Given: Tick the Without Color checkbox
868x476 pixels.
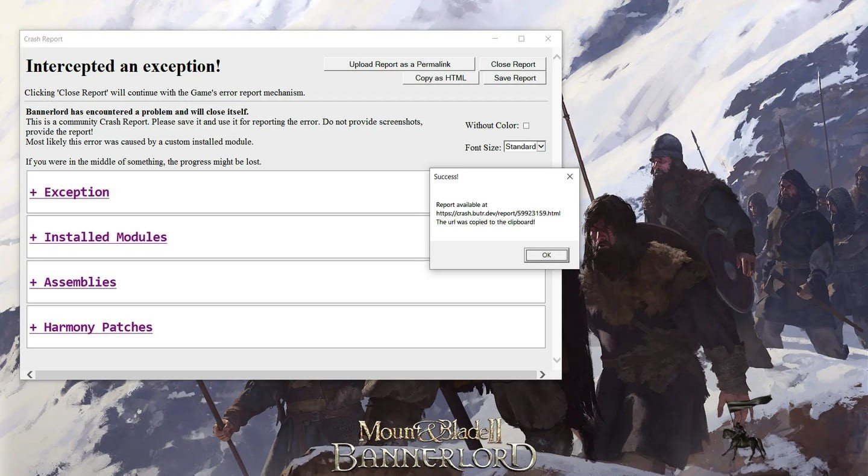Looking at the screenshot, I should [526, 125].
